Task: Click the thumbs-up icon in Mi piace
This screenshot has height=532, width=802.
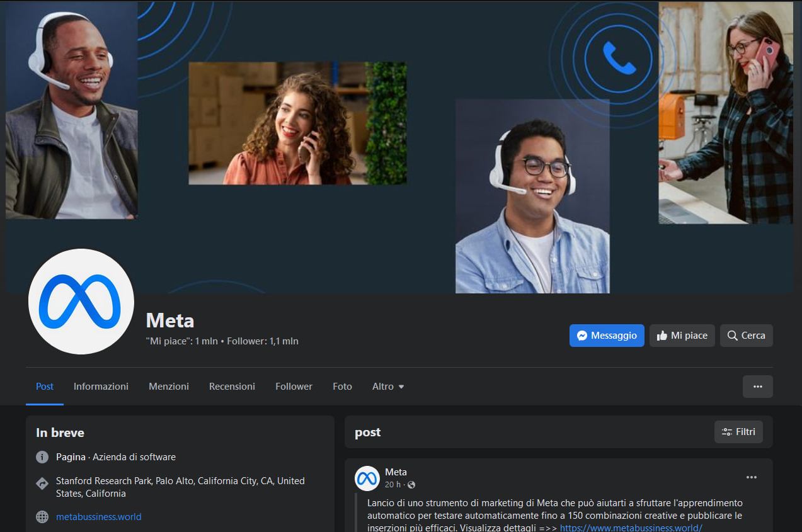Action: (662, 336)
